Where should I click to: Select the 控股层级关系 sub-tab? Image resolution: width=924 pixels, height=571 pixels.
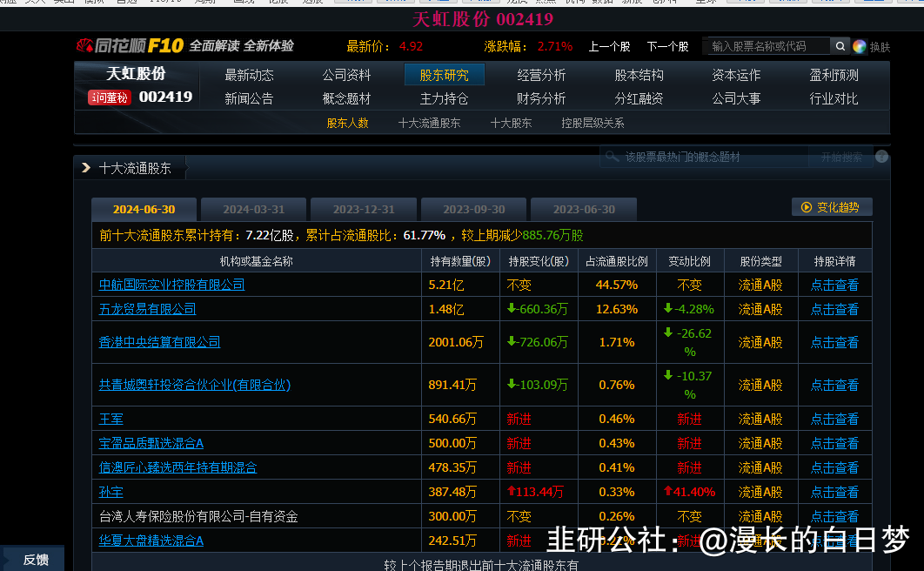tap(593, 123)
